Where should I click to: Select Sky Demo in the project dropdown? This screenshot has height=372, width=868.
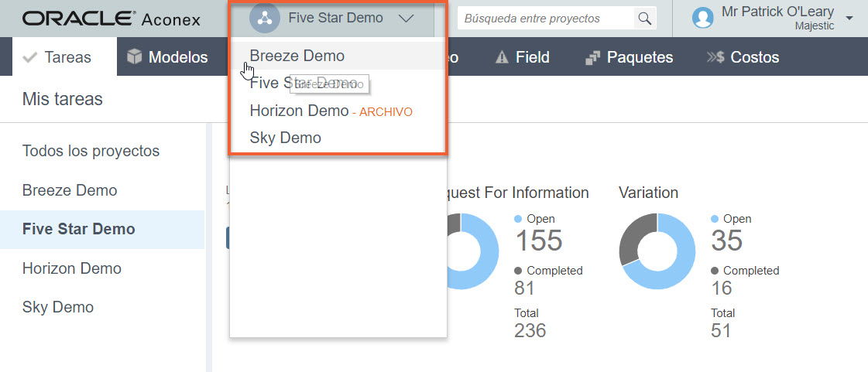click(338, 138)
